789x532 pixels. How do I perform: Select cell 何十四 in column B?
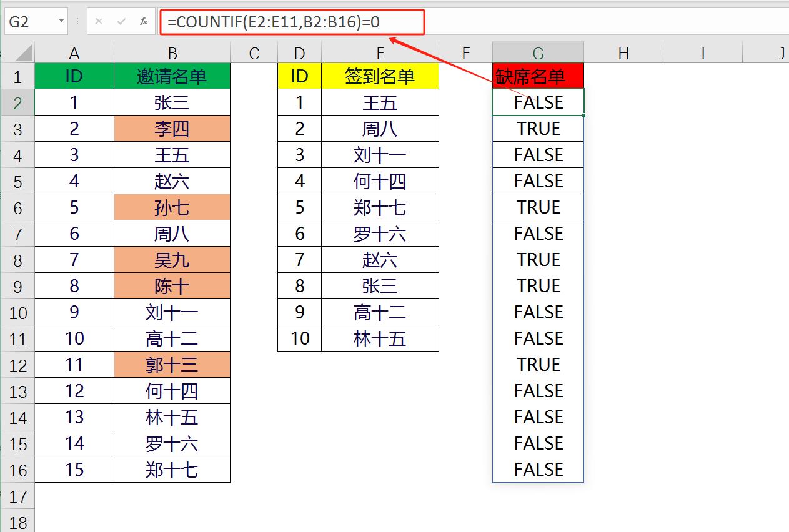click(x=172, y=391)
